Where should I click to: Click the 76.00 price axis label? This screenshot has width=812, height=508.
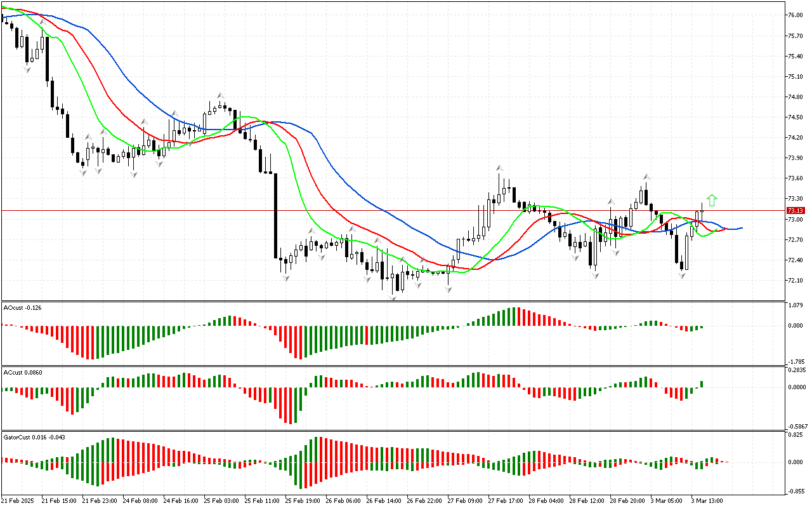(x=795, y=15)
